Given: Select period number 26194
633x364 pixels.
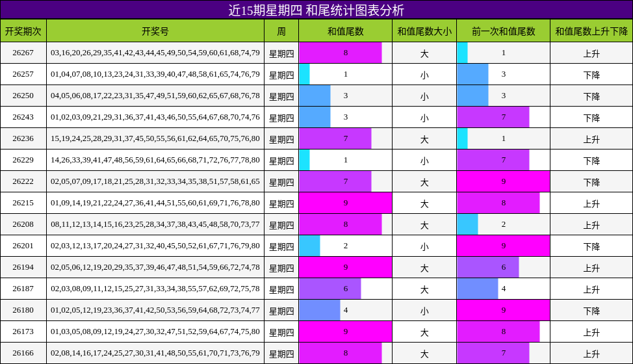Looking at the screenshot, I should click(23, 267).
